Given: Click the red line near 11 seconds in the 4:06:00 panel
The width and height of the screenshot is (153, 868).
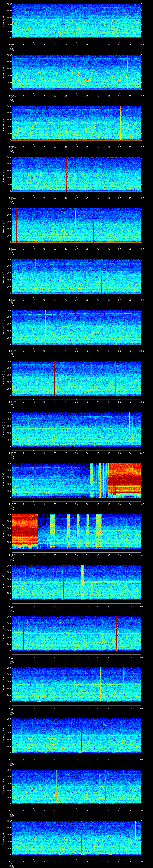Looking at the screenshot, I should [x=35, y=276].
